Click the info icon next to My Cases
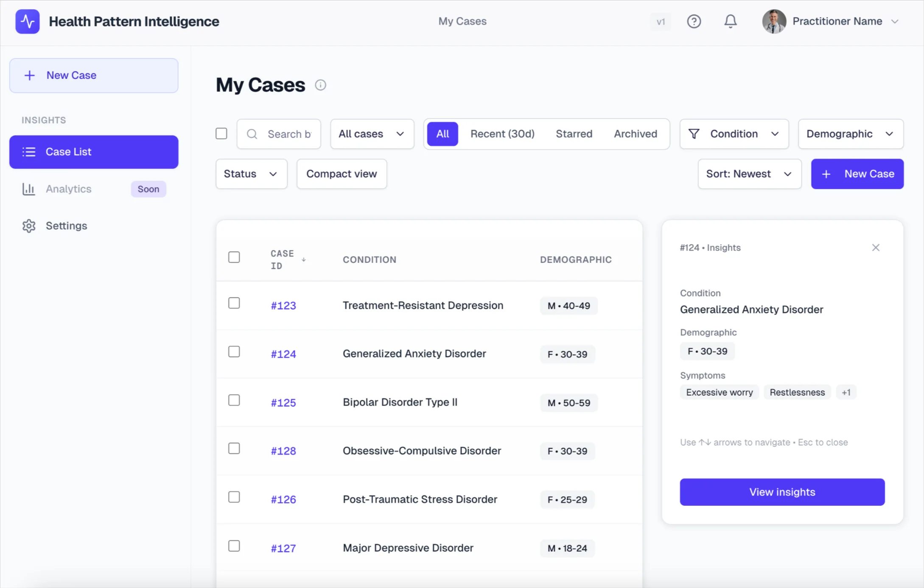This screenshot has width=924, height=588. pyautogui.click(x=320, y=85)
